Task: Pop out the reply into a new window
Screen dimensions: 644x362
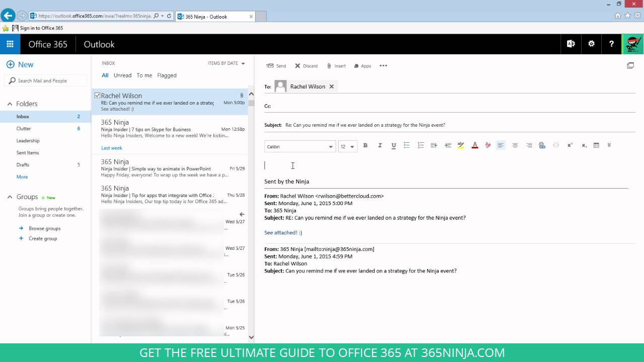Action: (x=630, y=65)
